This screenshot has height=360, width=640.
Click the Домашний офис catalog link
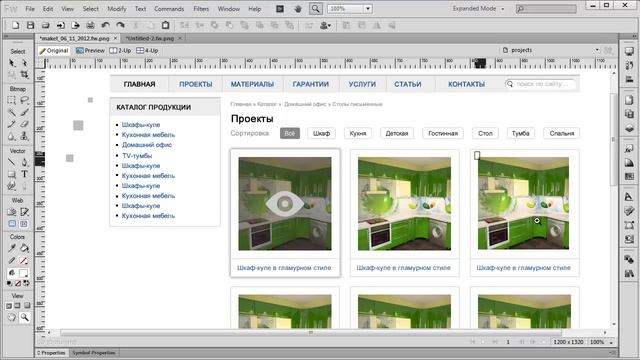147,145
